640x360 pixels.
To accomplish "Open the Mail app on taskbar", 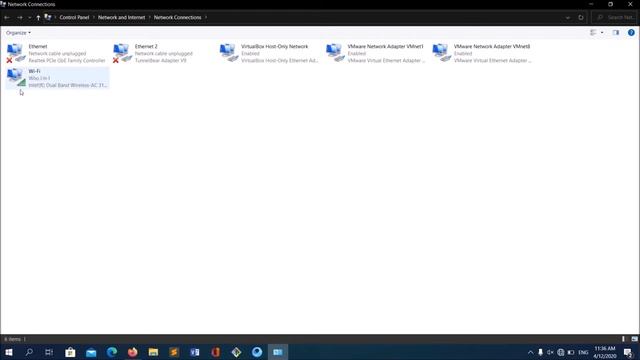I will click(91, 352).
